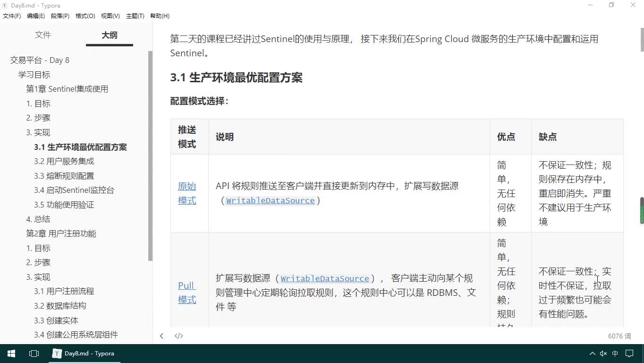Jump to 3.2 用户服务集成
The width and height of the screenshot is (644, 363).
pyautogui.click(x=64, y=161)
